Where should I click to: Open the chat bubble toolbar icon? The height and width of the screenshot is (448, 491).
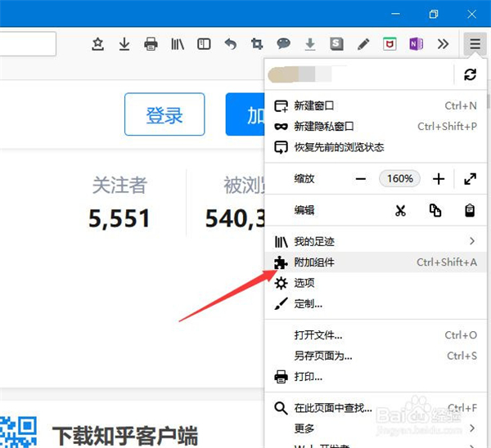pos(283,44)
